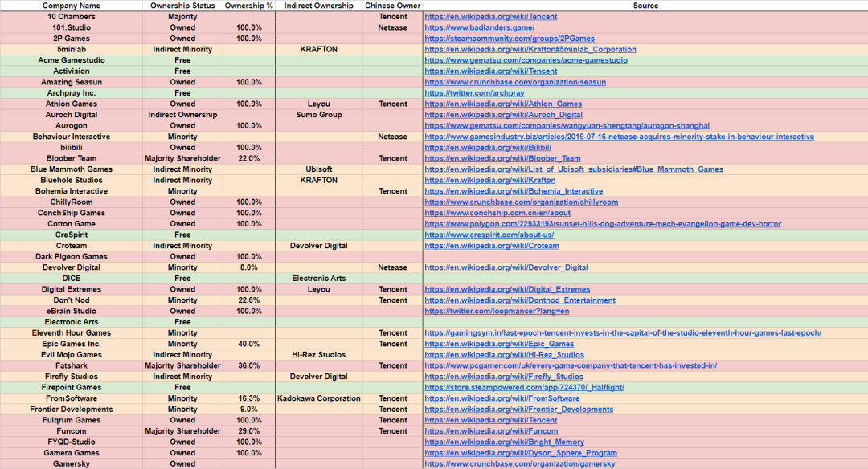Open the Gematsu Aurogon Shanghai link
868x469 pixels.
click(x=567, y=125)
